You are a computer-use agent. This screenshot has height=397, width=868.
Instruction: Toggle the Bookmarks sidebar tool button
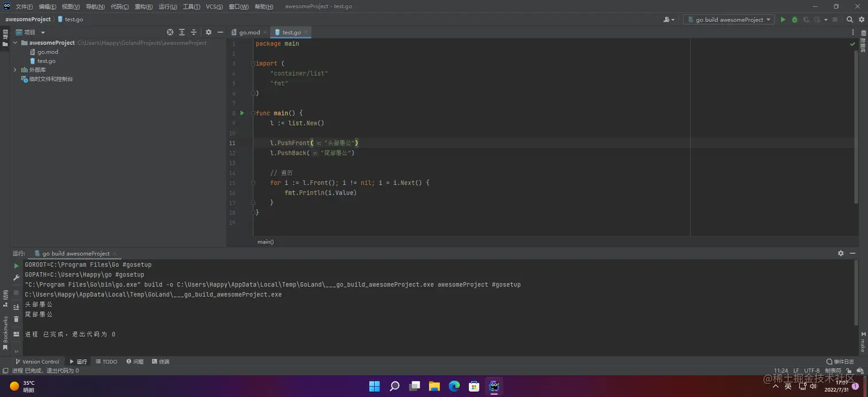click(x=5, y=333)
